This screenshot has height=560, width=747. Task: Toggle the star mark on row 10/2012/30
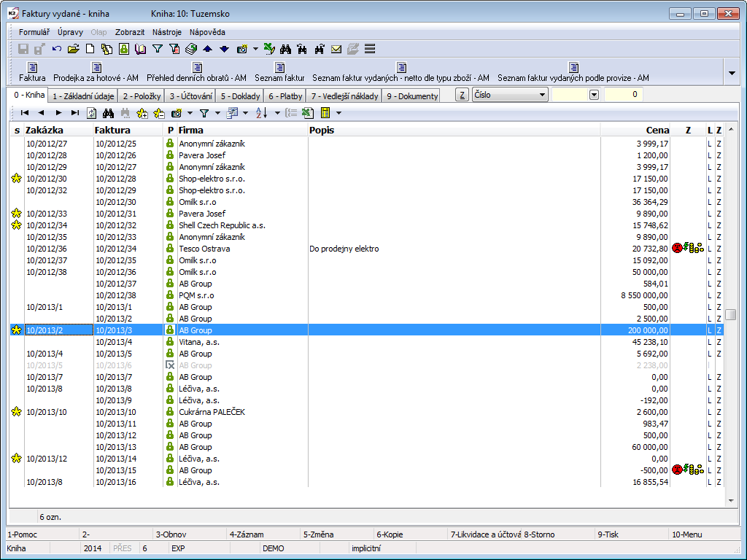pos(17,179)
